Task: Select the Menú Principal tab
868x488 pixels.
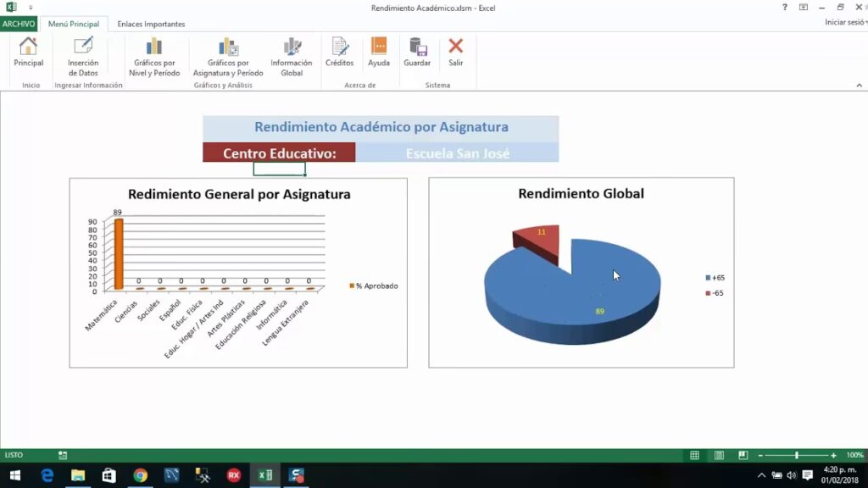Action: pyautogui.click(x=74, y=24)
